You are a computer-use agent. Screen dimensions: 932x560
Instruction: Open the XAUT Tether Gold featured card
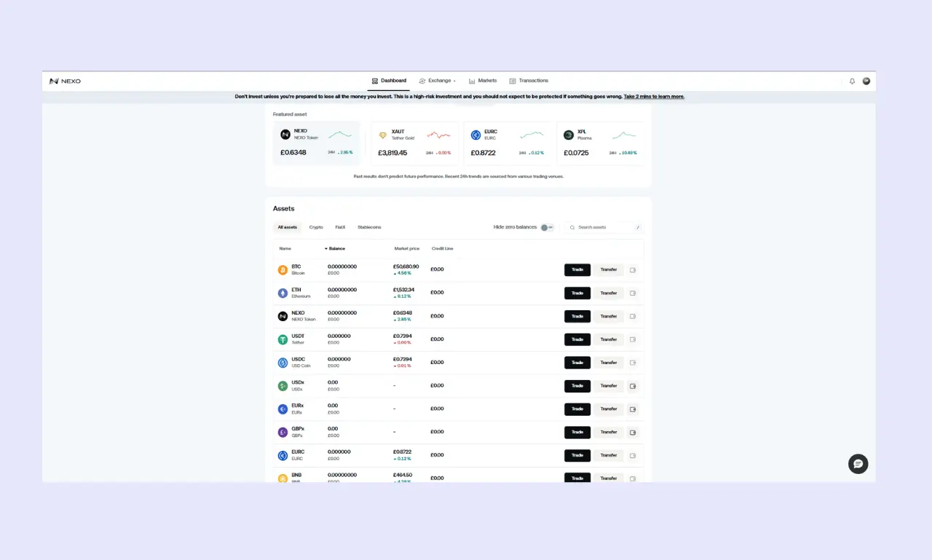[x=415, y=143]
